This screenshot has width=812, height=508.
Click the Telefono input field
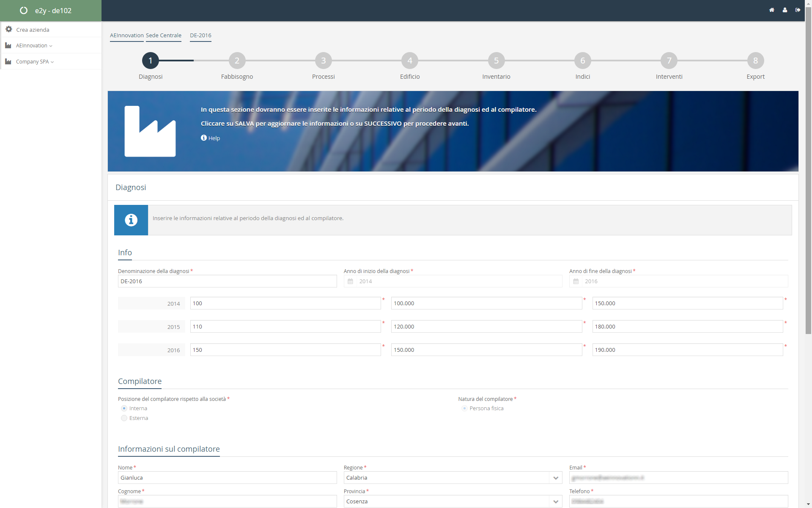(678, 501)
